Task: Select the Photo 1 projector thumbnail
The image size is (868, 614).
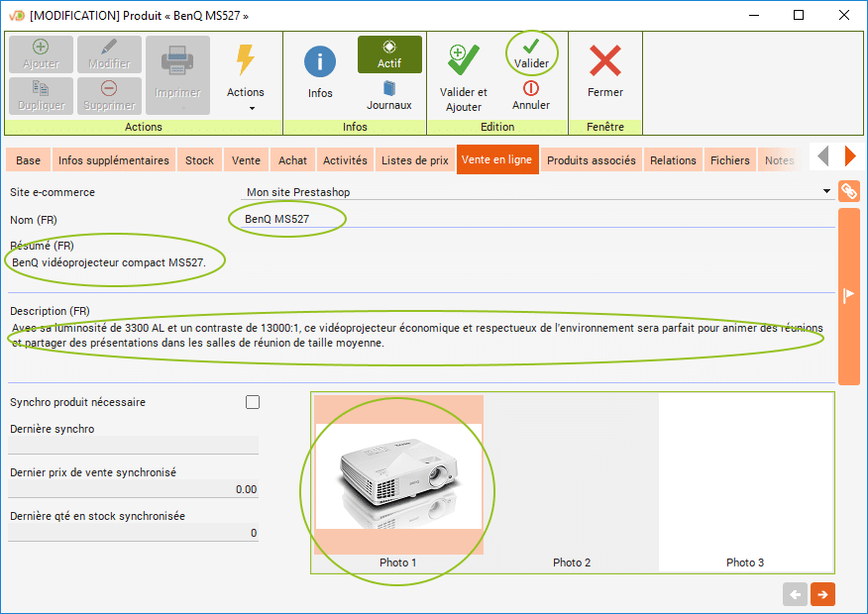Action: (x=398, y=475)
